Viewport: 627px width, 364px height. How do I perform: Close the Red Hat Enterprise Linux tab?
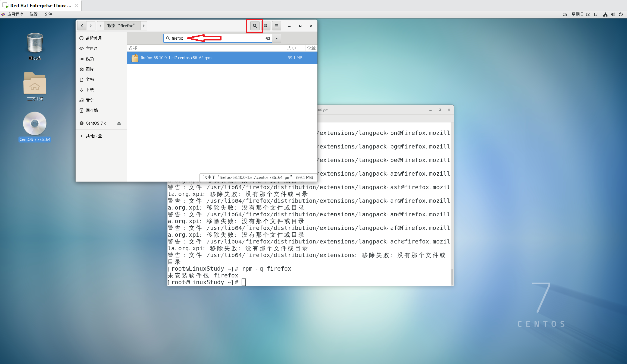(76, 6)
